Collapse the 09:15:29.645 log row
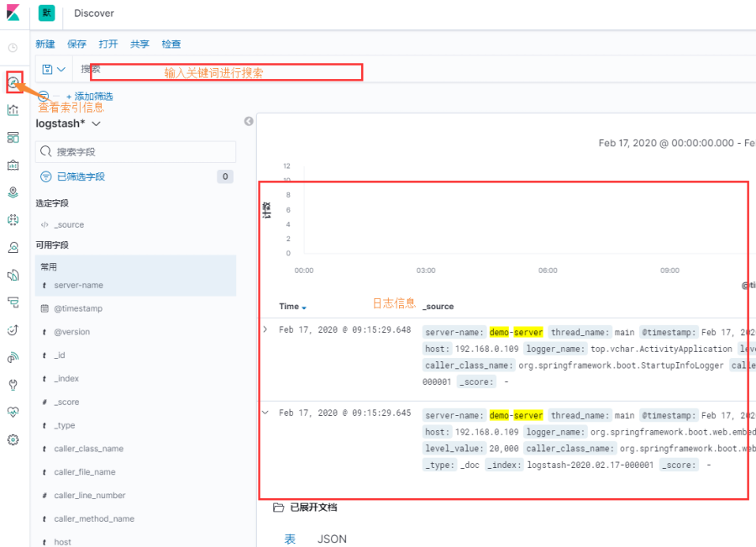 pyautogui.click(x=265, y=413)
